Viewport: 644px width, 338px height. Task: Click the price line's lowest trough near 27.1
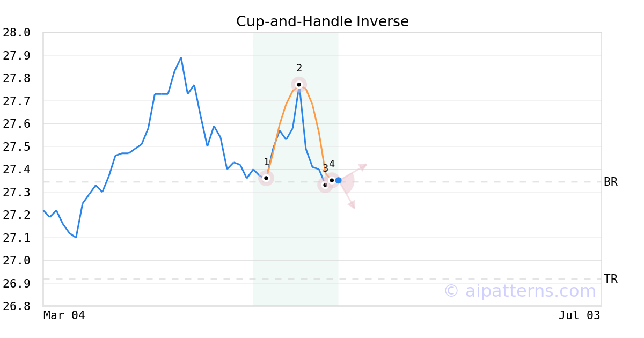point(76,237)
